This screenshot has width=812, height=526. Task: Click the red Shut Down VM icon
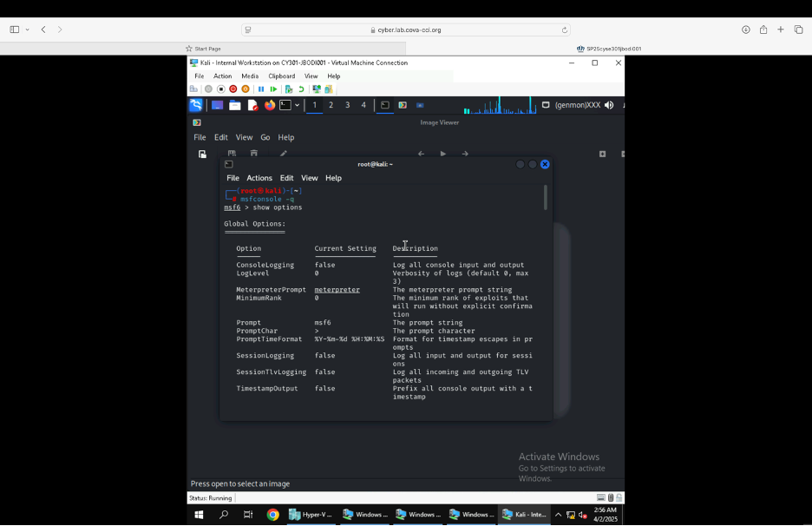[x=233, y=89]
